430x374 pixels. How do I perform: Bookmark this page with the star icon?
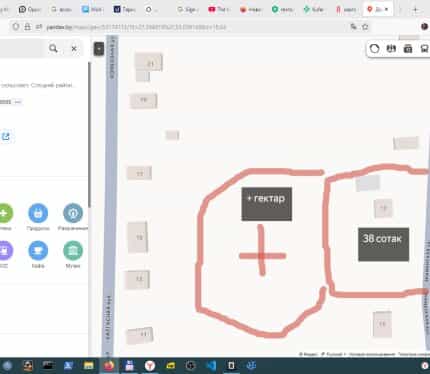coord(365,27)
